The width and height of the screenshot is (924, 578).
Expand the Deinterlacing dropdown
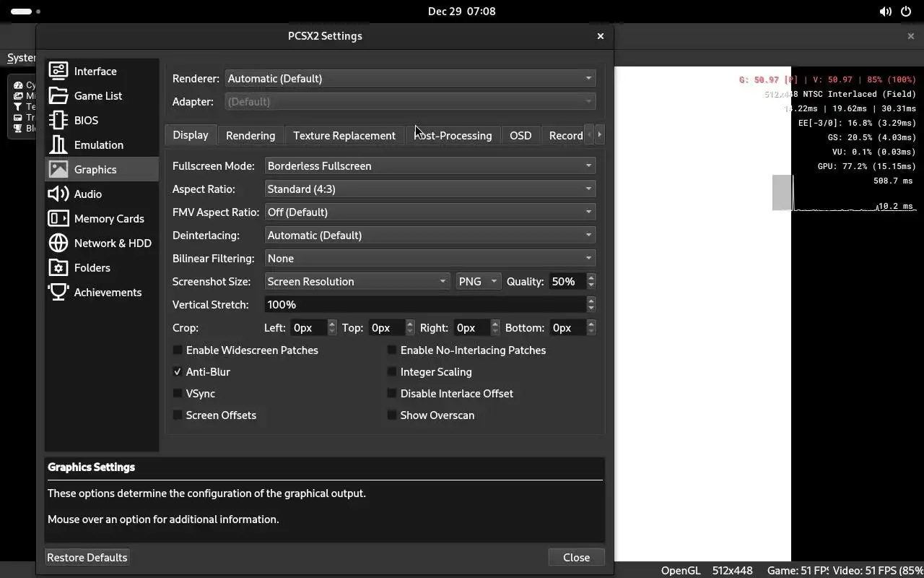pos(430,235)
